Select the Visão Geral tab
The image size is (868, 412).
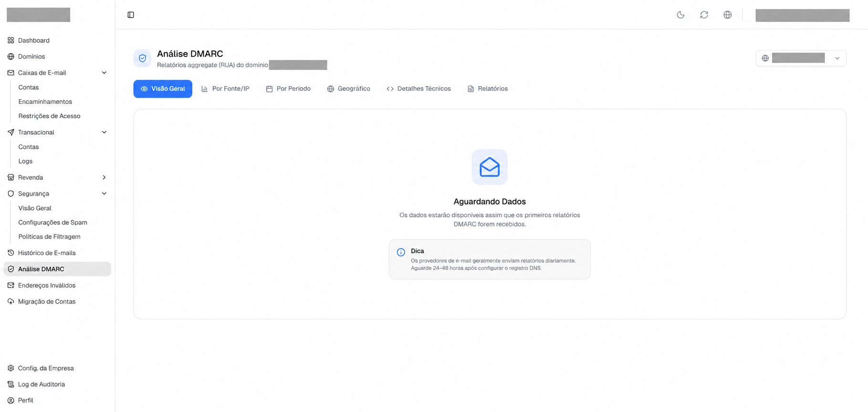[163, 89]
